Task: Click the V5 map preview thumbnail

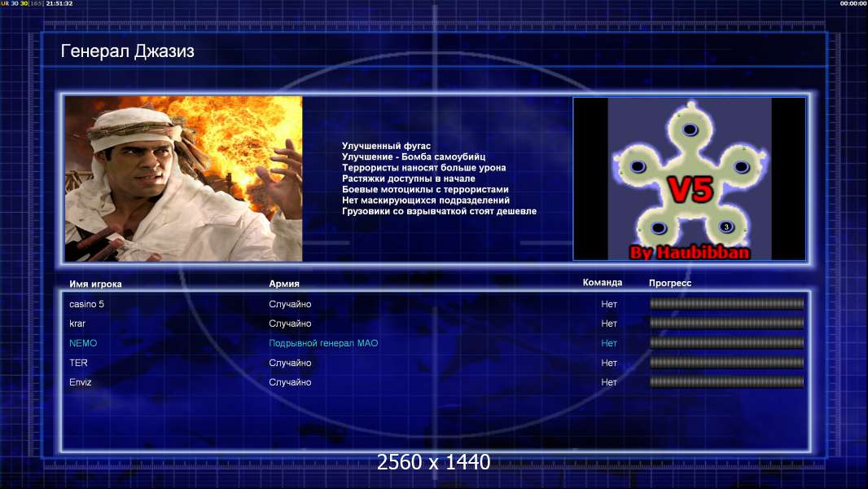Action: [x=689, y=178]
